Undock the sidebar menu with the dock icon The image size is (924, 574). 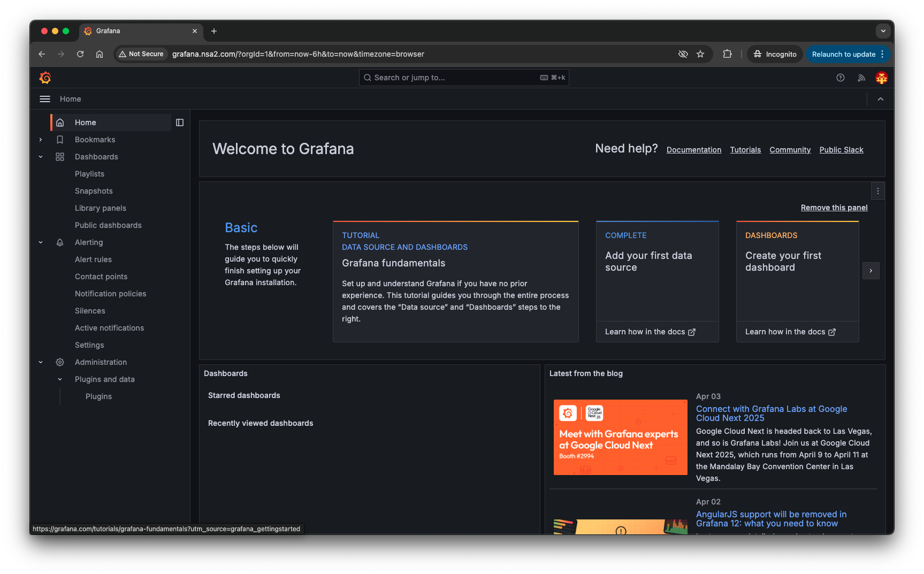[x=180, y=123]
